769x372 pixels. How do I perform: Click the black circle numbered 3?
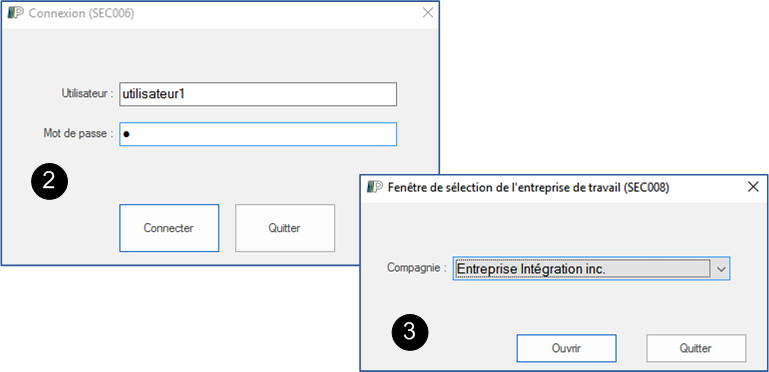pos(410,333)
